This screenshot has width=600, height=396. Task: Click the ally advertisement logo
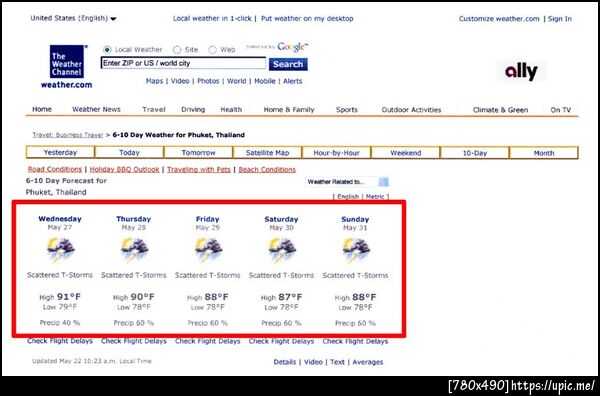522,72
